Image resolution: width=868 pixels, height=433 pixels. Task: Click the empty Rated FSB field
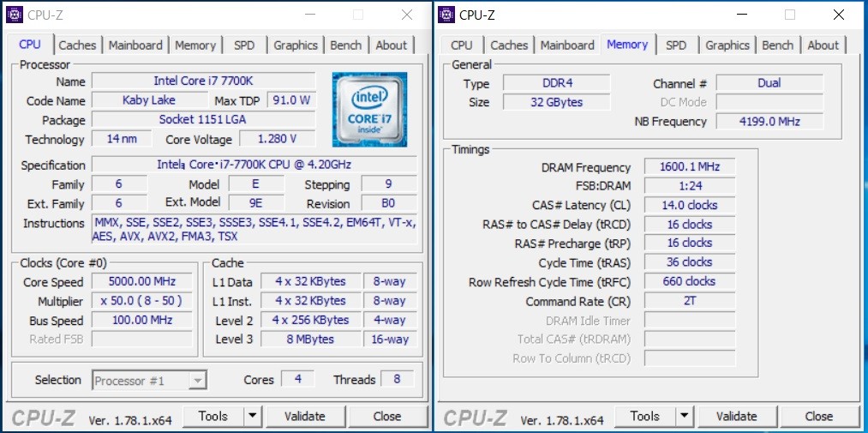pos(141,339)
